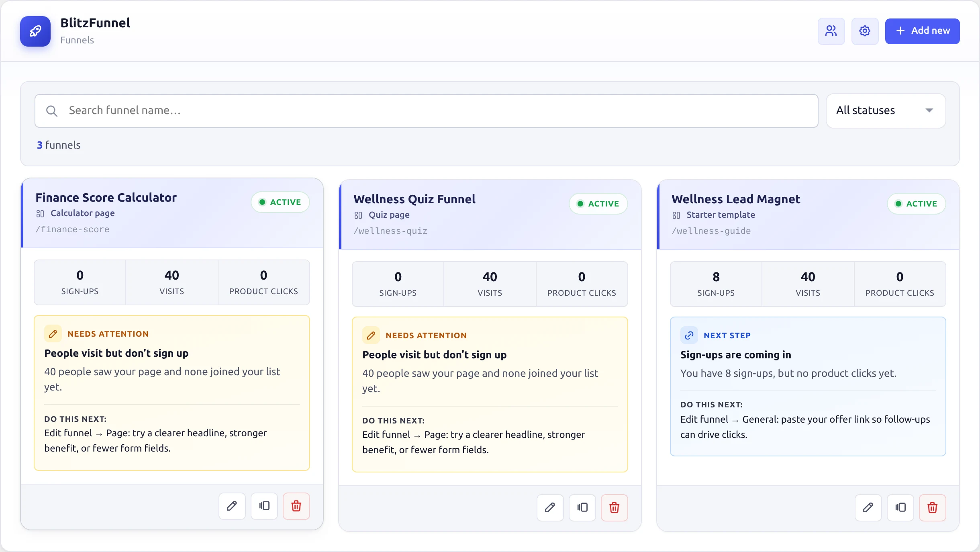The width and height of the screenshot is (980, 552).
Task: Expand the All statuses dropdown
Action: pos(886,111)
